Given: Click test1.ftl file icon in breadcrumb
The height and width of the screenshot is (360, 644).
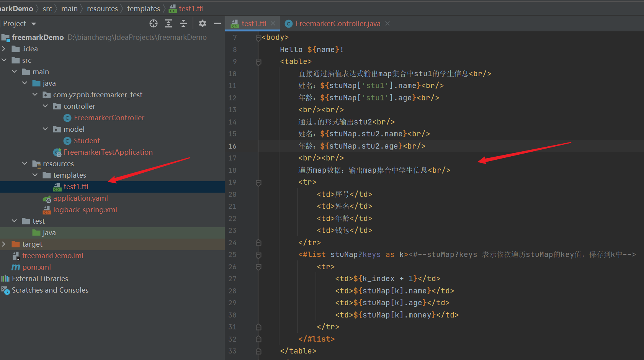Looking at the screenshot, I should point(173,8).
